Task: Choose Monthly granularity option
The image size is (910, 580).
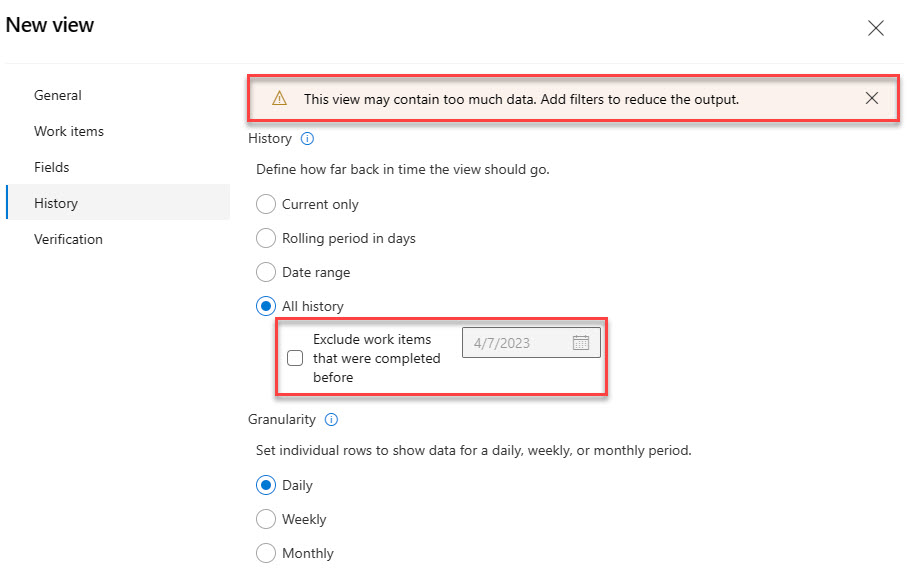Action: click(x=266, y=553)
